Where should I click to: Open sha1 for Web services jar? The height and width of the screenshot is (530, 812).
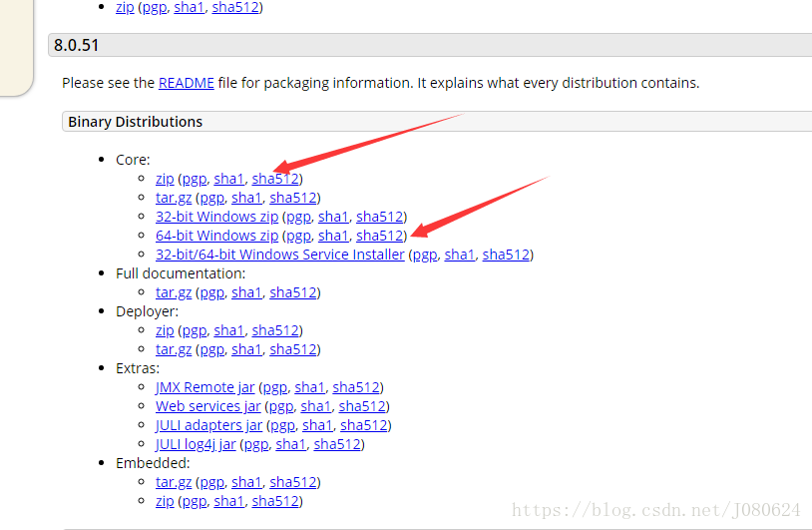(x=316, y=406)
